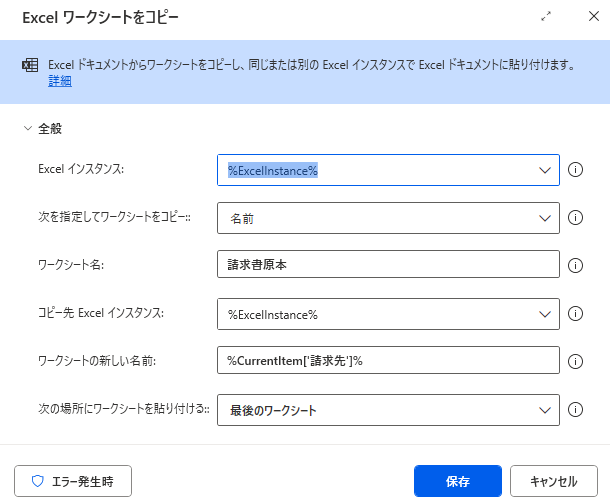The image size is (610, 503).
Task: Show info for 次の場所にワークシートを貼り付ける
Action: 575,409
